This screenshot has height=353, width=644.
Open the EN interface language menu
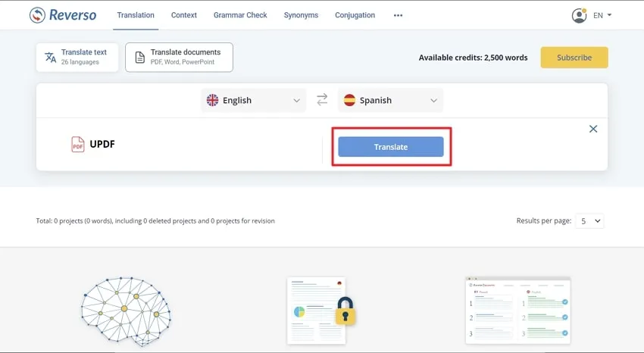602,15
